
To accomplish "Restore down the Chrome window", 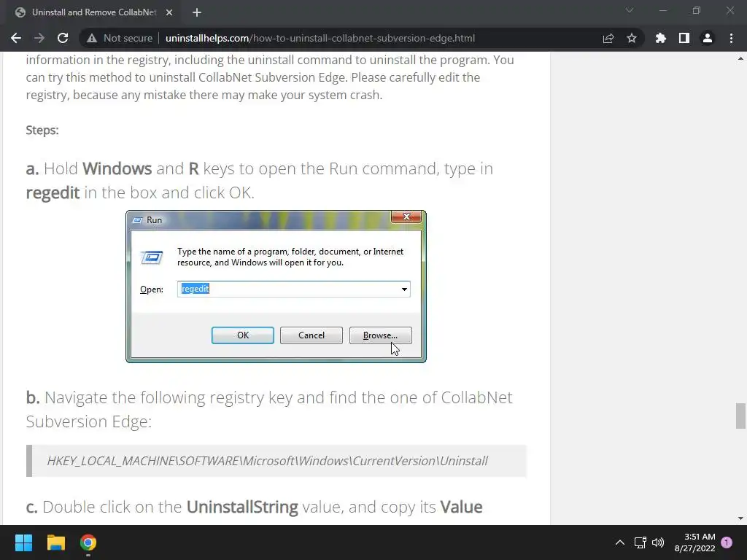I will pyautogui.click(x=697, y=10).
